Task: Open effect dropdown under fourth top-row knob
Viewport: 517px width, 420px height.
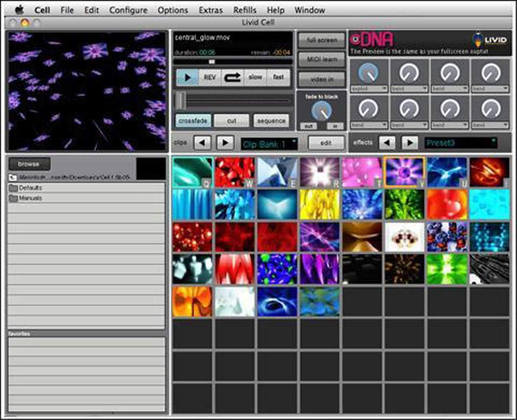Action: coord(491,89)
